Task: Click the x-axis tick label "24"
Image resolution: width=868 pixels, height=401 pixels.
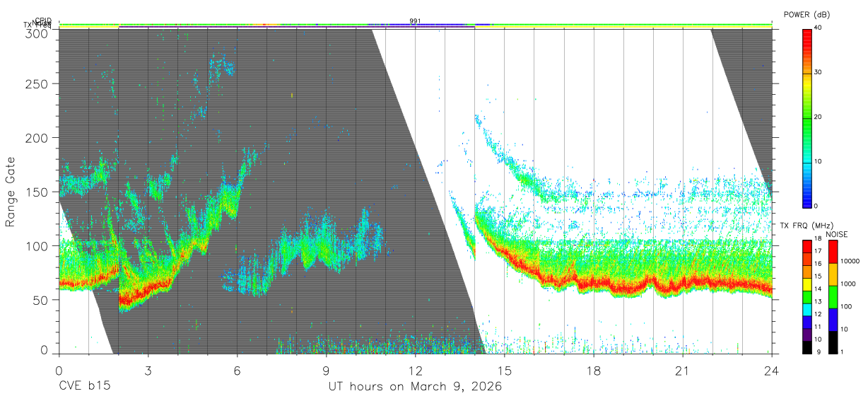Action: click(x=771, y=371)
